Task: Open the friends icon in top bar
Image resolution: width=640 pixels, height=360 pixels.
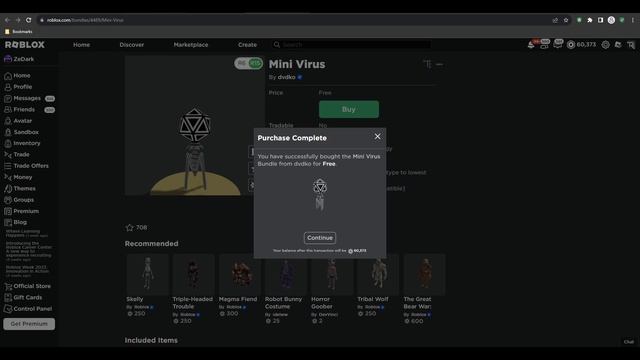Action: (x=544, y=44)
